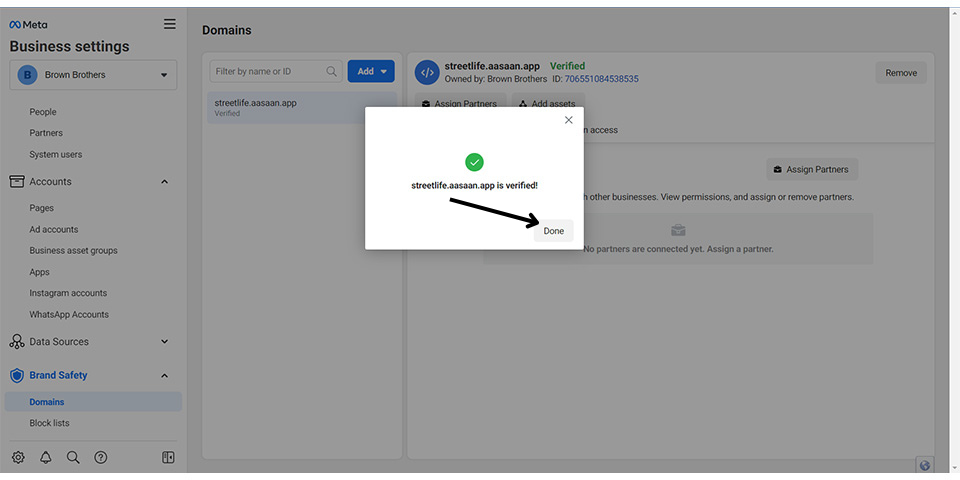The image size is (960, 480).
Task: Click Done in the verified dialog
Action: tap(553, 231)
